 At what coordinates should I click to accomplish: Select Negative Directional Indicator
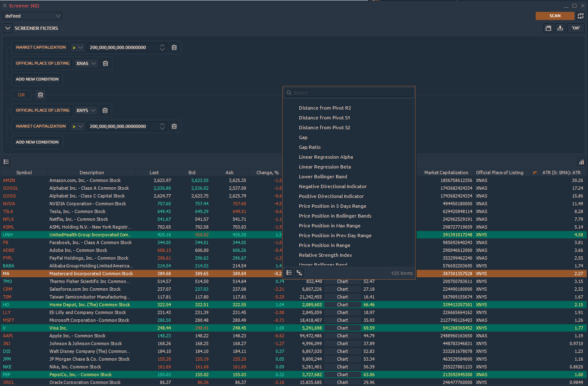pos(332,186)
